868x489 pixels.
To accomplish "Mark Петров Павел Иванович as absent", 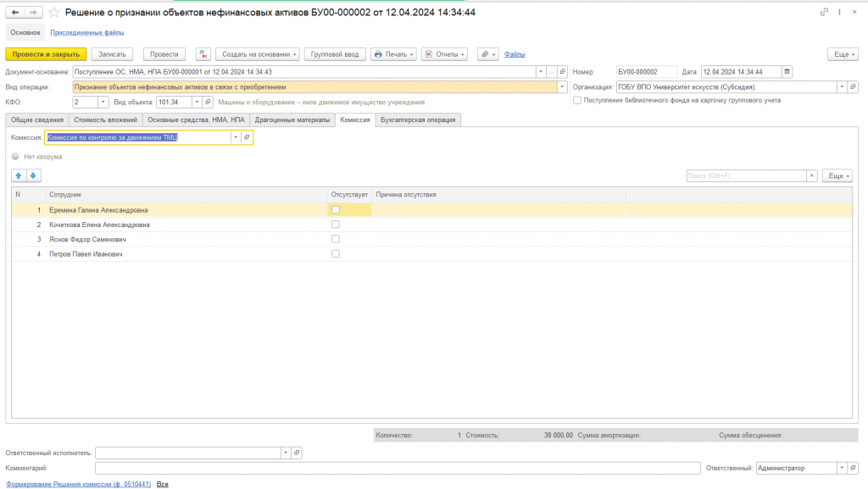I will click(336, 254).
